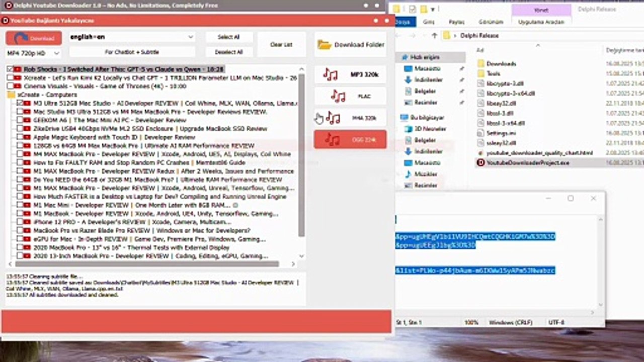This screenshot has height=362, width=644.
Task: Click YouTube icon of GEEKOM A6 video
Action: [x=28, y=120]
